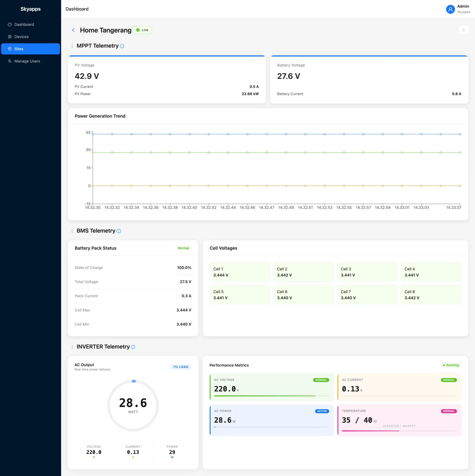This screenshot has width=475, height=476.
Task: Click the back arrow beside Home Tangerang
Action: click(x=73, y=30)
